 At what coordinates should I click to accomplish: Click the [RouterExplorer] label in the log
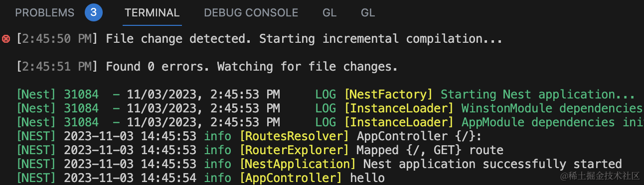pos(294,150)
